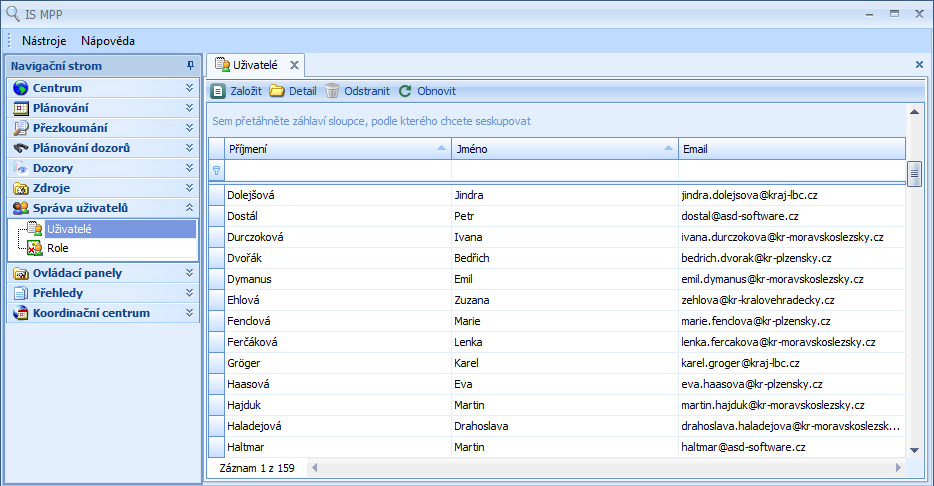Sort by the Jméno column header
The image size is (934, 486).
coord(565,149)
